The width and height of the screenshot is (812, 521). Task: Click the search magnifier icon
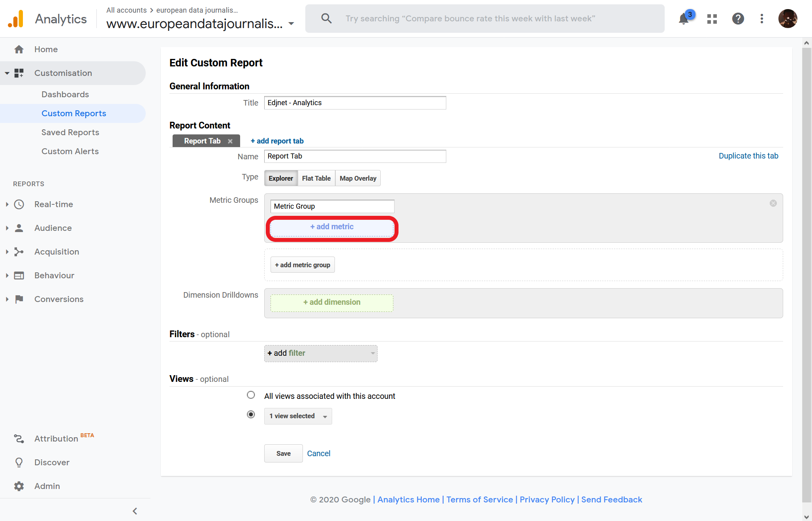pos(326,19)
